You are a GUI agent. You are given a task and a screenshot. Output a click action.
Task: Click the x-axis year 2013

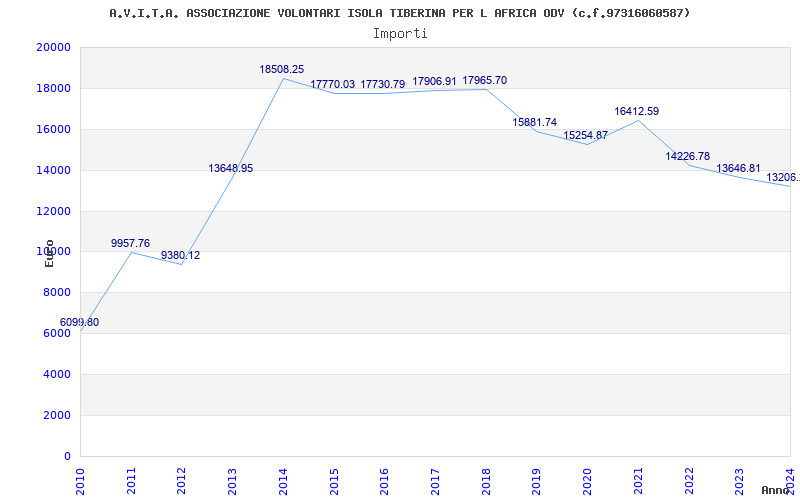tap(232, 481)
